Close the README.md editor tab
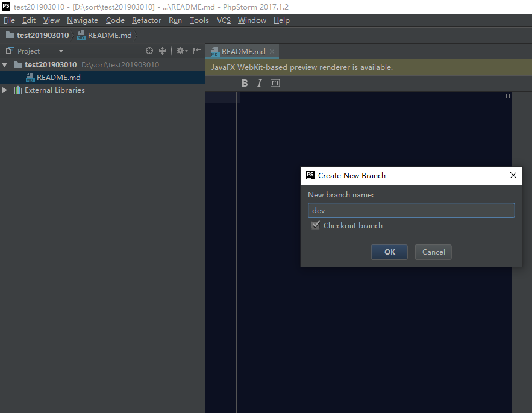 [272, 52]
